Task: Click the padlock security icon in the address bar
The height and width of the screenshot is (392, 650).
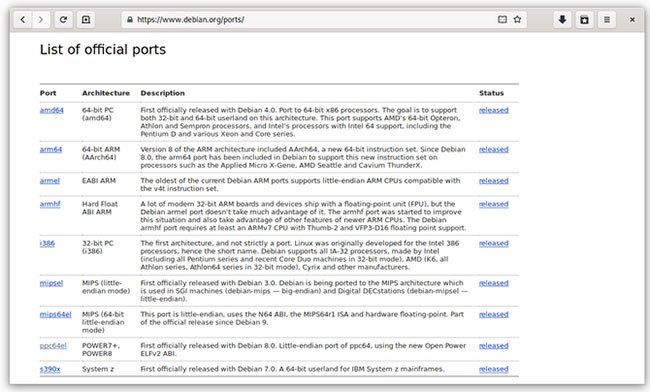Action: coord(130,19)
